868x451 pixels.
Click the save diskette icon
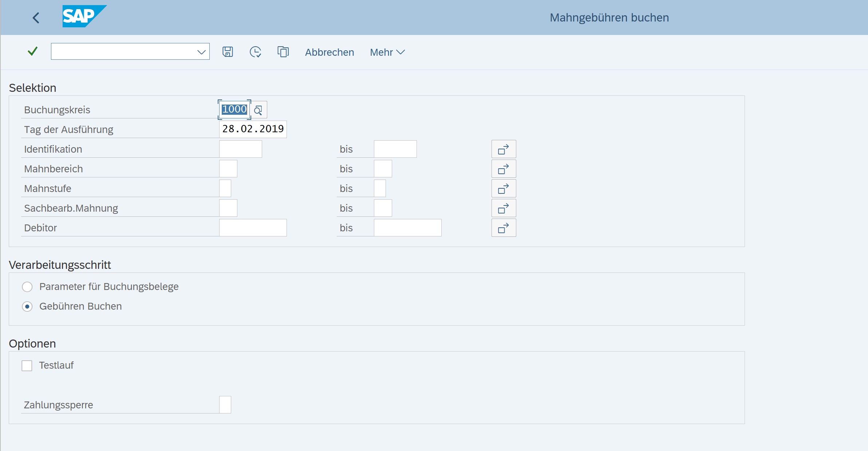point(228,52)
